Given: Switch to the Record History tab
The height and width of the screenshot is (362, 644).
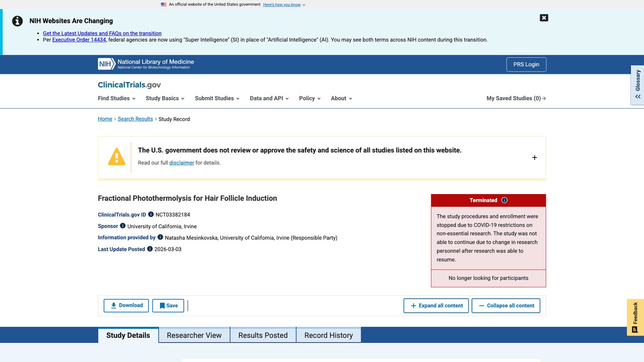Looking at the screenshot, I should point(329,335).
